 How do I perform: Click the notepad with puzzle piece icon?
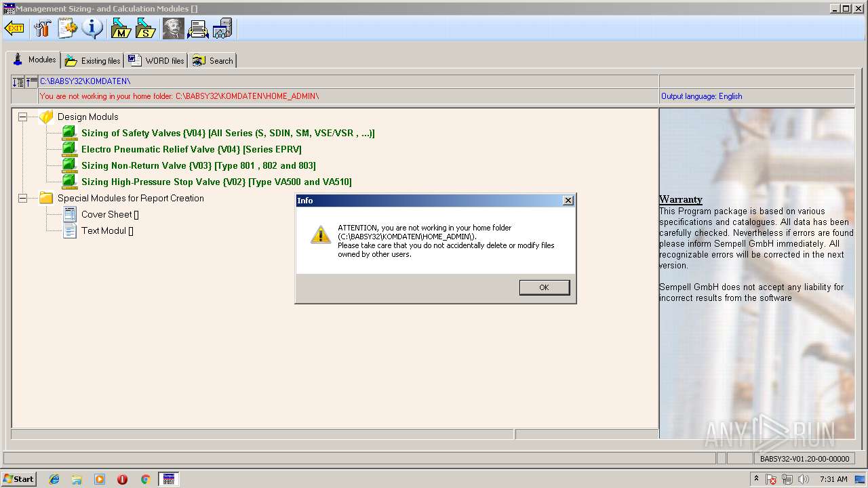[x=68, y=28]
